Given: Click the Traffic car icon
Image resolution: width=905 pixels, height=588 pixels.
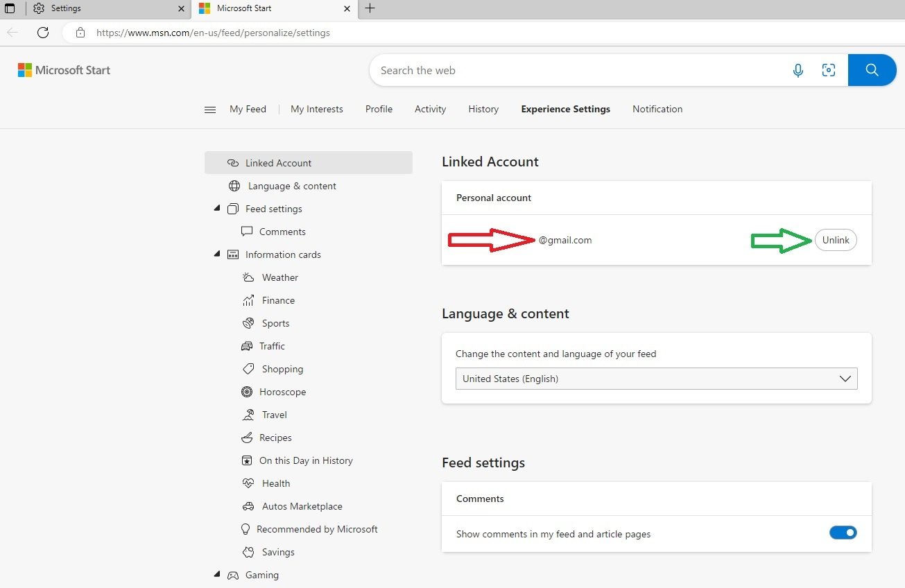Looking at the screenshot, I should (x=247, y=346).
